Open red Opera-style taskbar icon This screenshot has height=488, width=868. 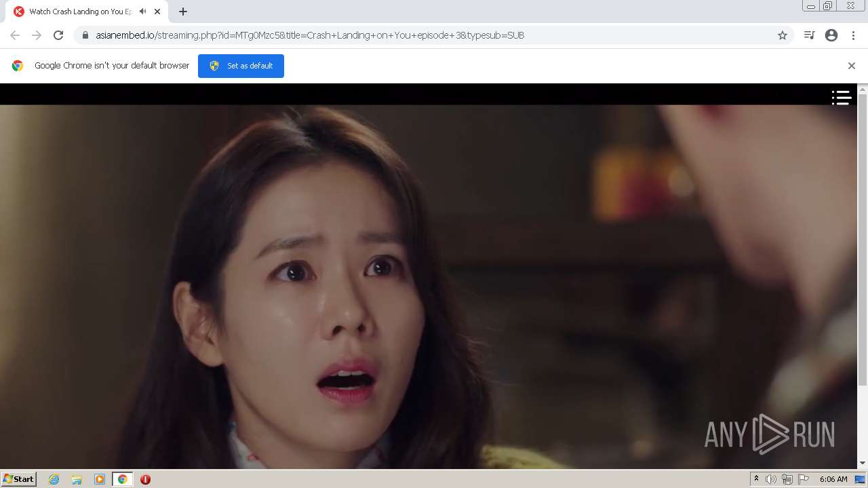tap(145, 479)
